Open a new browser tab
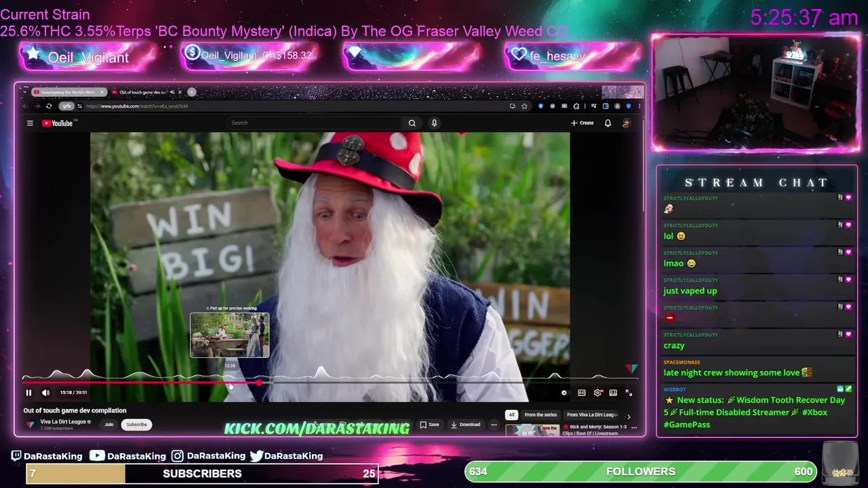 (192, 92)
